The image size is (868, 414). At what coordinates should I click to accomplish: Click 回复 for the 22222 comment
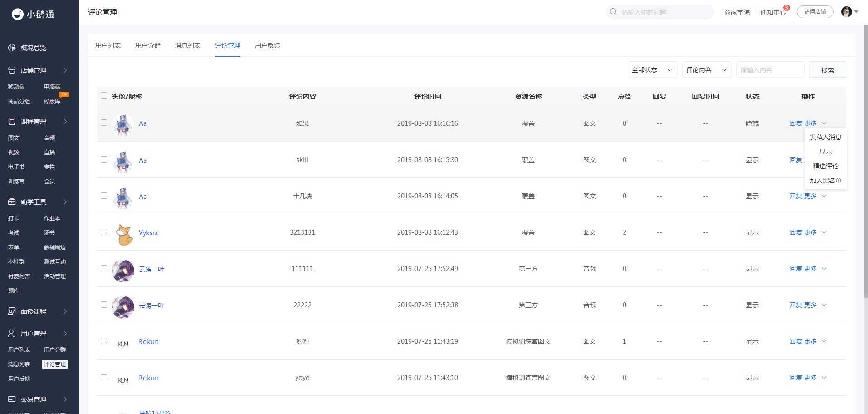pyautogui.click(x=795, y=305)
